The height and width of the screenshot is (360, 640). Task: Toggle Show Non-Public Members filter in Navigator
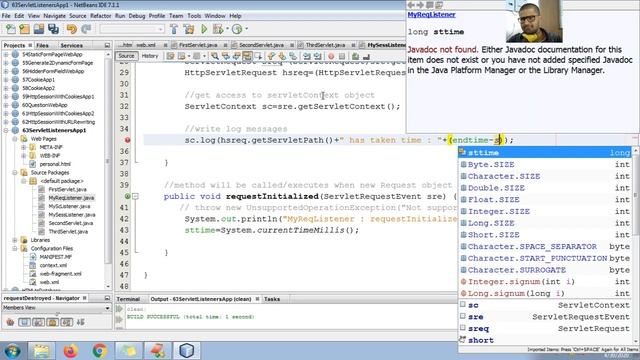click(x=53, y=322)
